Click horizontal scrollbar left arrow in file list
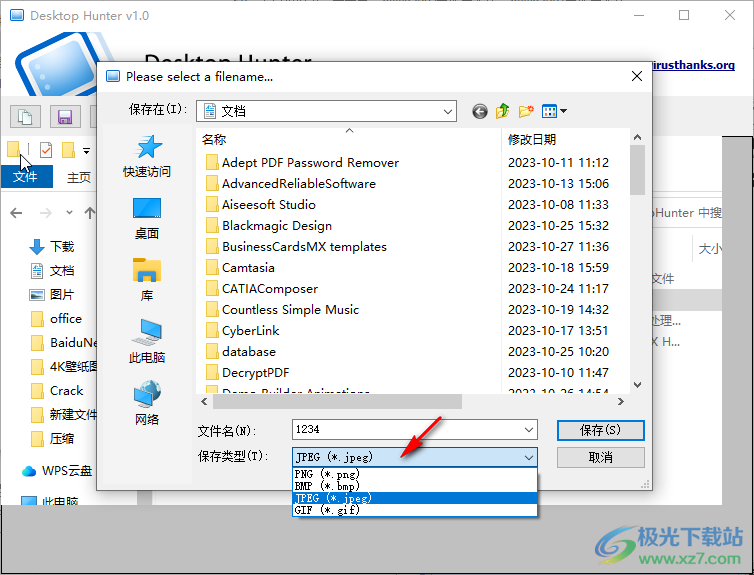 (x=204, y=401)
